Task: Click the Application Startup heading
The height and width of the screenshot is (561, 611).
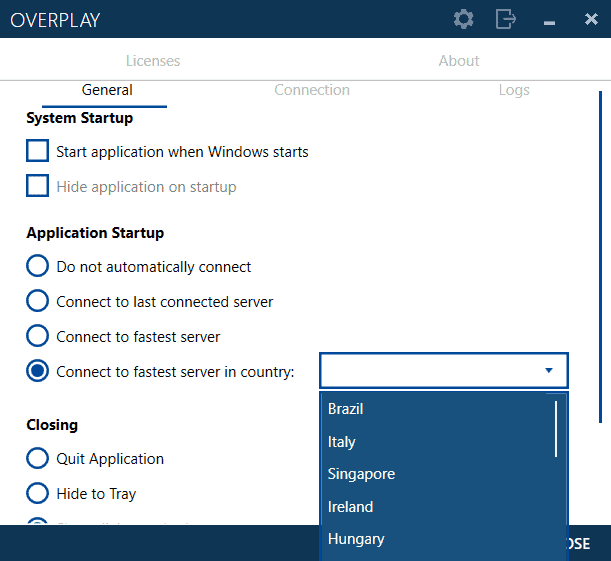Action: [95, 233]
